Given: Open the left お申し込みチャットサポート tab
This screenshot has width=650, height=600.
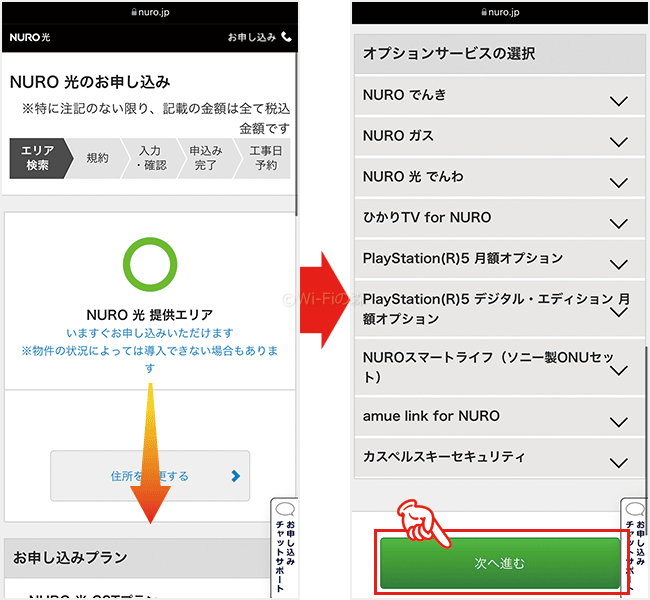Looking at the screenshot, I should [285, 547].
